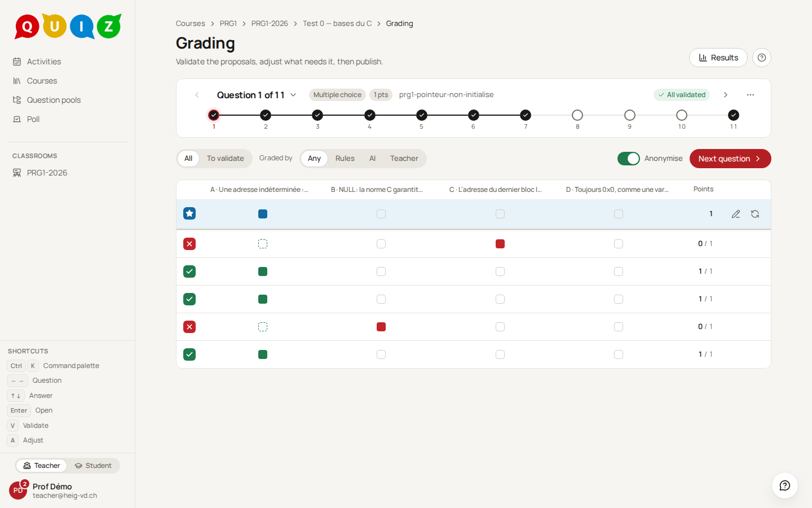Jump to unvalidated question 8 marker

[x=577, y=115]
